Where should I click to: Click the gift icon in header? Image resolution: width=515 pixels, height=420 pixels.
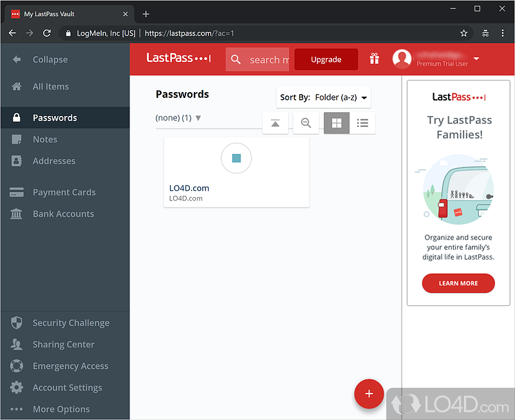pyautogui.click(x=374, y=59)
